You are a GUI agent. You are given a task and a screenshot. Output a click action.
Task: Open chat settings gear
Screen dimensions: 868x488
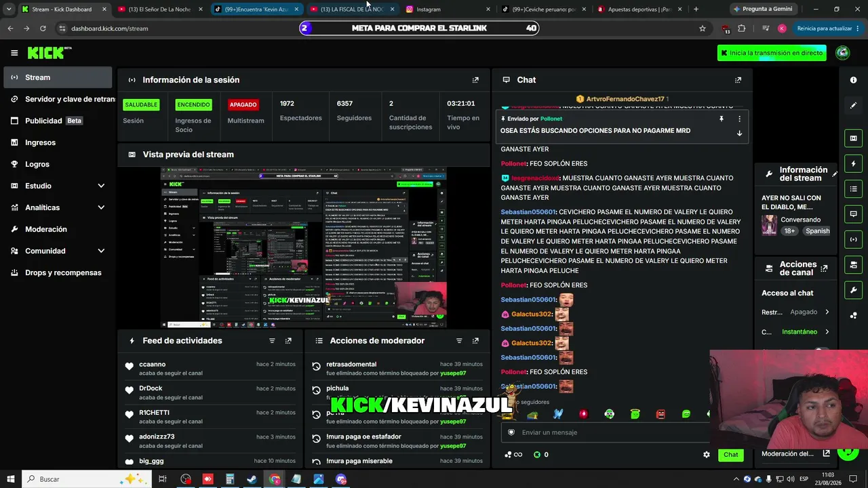point(707,455)
